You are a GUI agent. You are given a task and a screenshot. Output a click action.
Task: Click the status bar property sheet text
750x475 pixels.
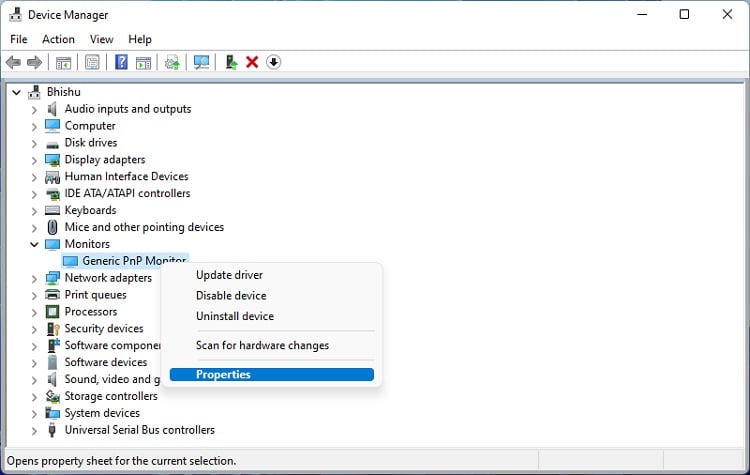pos(121,461)
